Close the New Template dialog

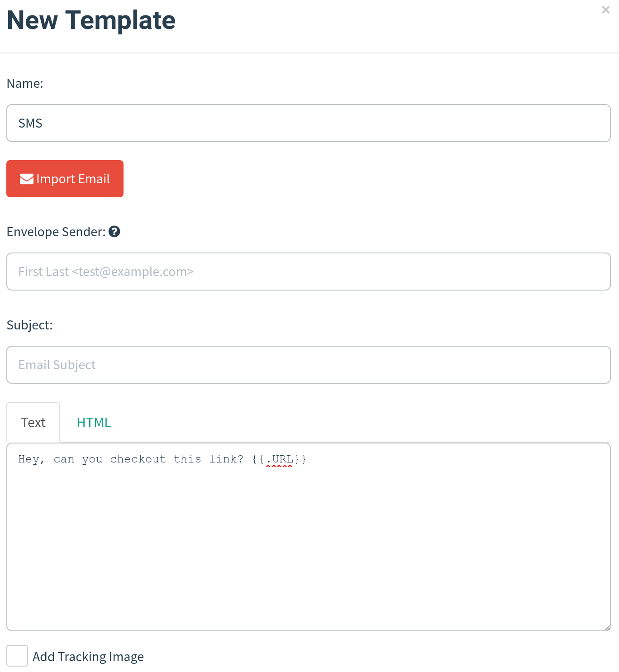click(x=606, y=10)
